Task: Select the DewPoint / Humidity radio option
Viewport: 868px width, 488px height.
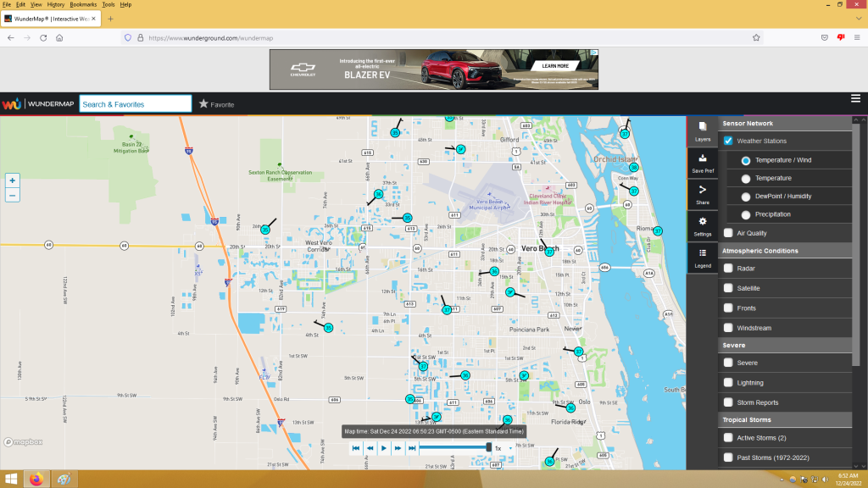Action: click(746, 197)
